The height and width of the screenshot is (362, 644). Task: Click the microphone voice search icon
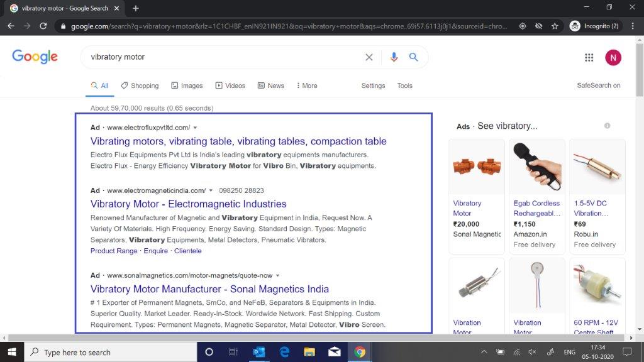(x=394, y=57)
